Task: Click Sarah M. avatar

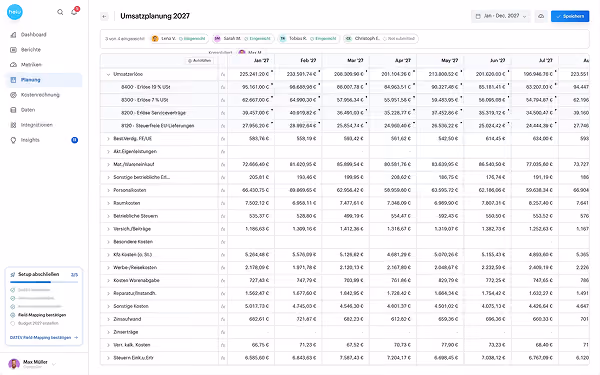Action: coord(217,39)
